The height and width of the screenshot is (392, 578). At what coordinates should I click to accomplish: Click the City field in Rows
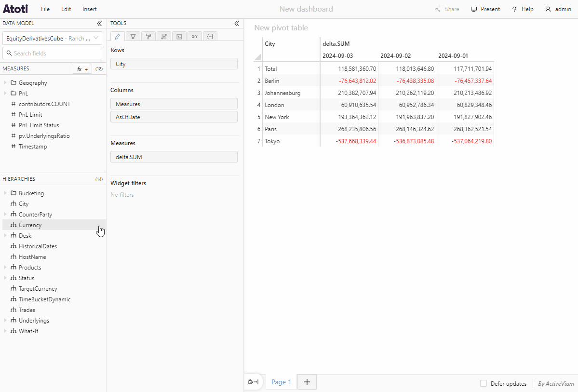pos(174,64)
